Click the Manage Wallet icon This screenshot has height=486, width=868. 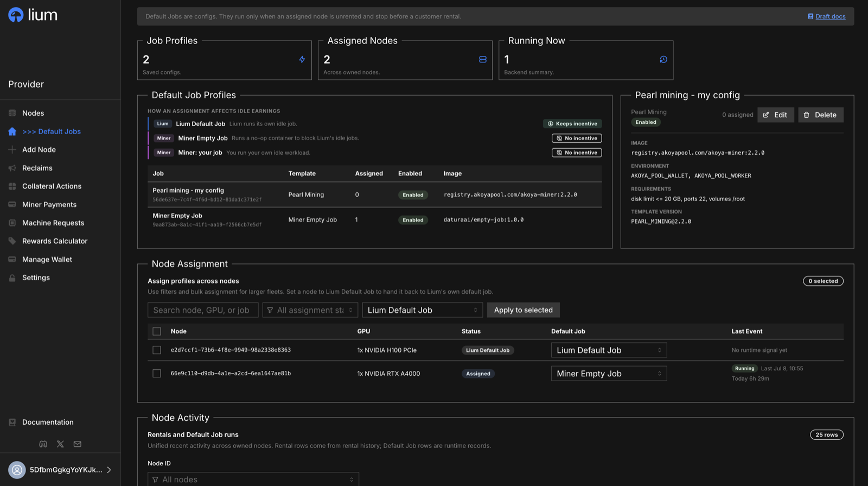coord(12,259)
